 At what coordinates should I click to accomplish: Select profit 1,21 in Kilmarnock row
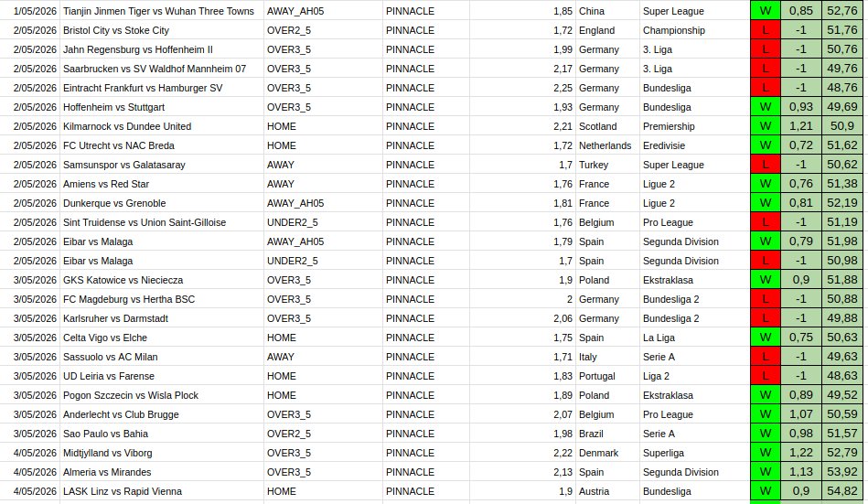(801, 126)
